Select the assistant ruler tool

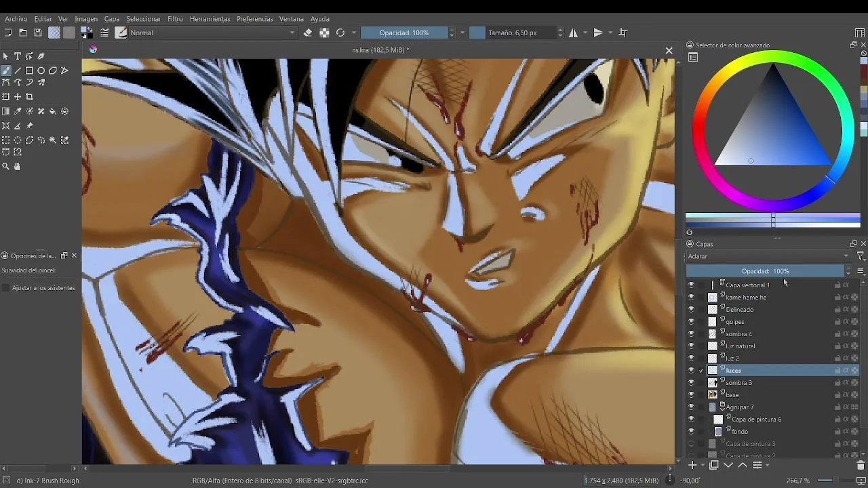coord(5,126)
